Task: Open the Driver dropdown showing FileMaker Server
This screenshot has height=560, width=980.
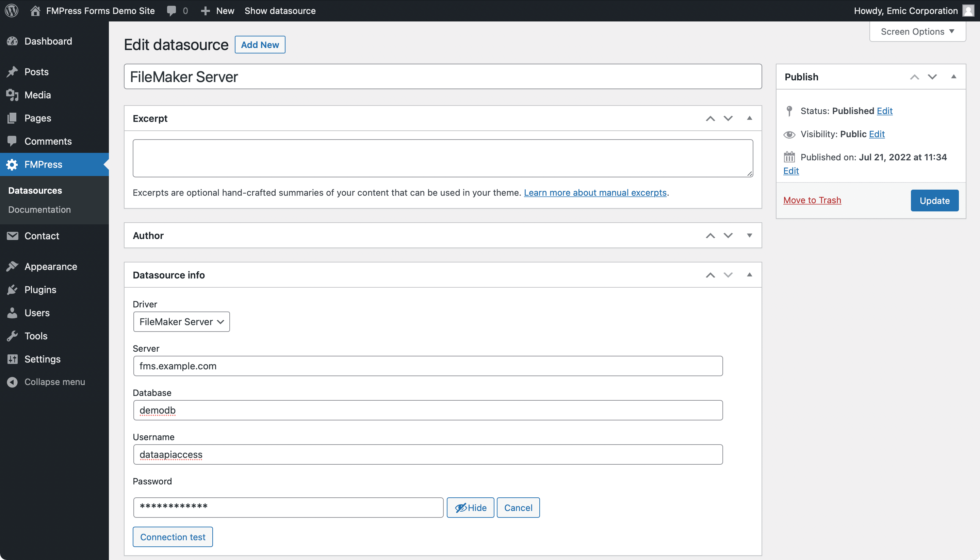Action: [181, 322]
